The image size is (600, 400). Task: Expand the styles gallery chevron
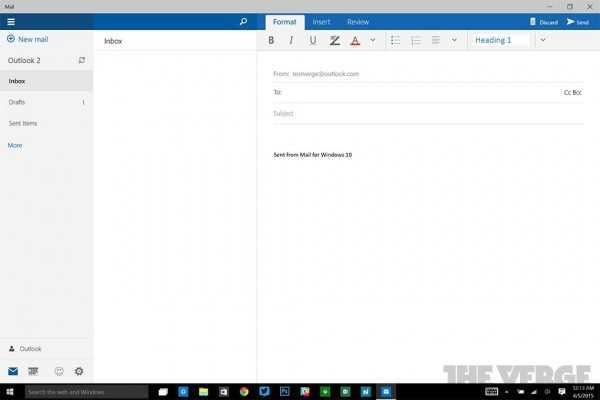[543, 40]
